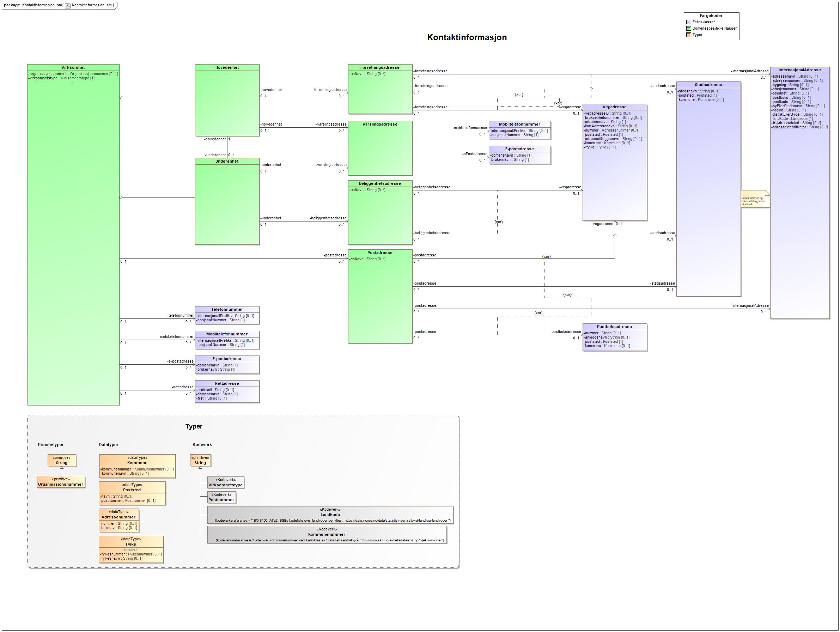
Task: Click the coNavn attribute in Postadresse
Action: (367, 259)
